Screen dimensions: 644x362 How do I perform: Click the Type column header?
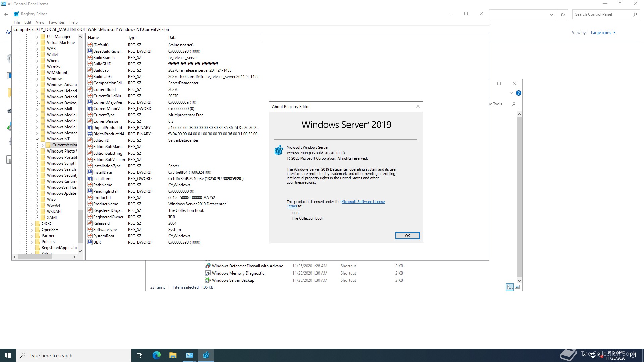tap(146, 38)
